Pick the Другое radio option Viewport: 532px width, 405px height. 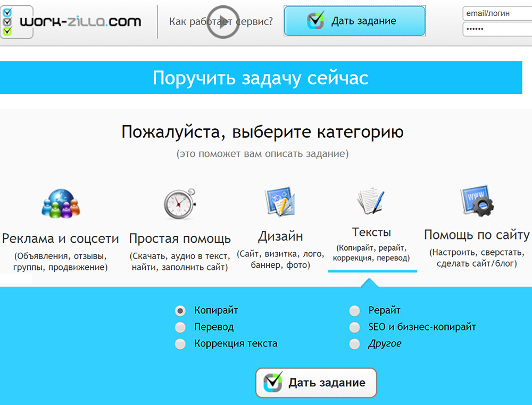[354, 344]
